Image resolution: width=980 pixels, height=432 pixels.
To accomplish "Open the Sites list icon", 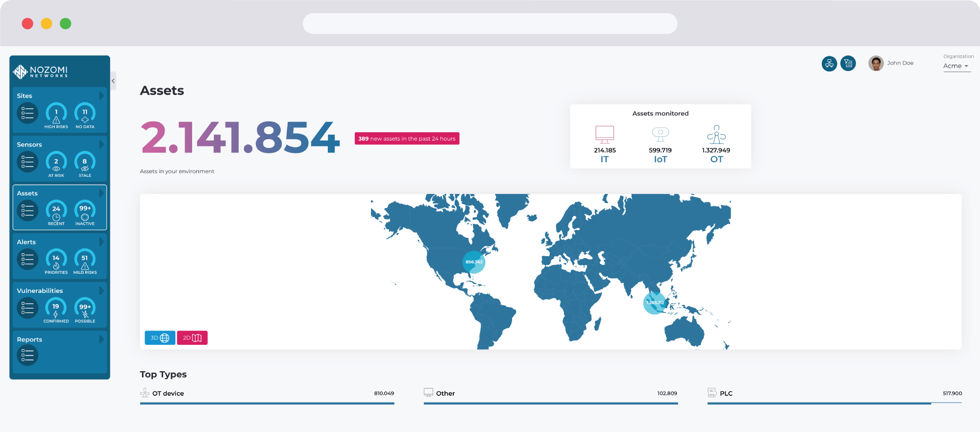I will 27,113.
